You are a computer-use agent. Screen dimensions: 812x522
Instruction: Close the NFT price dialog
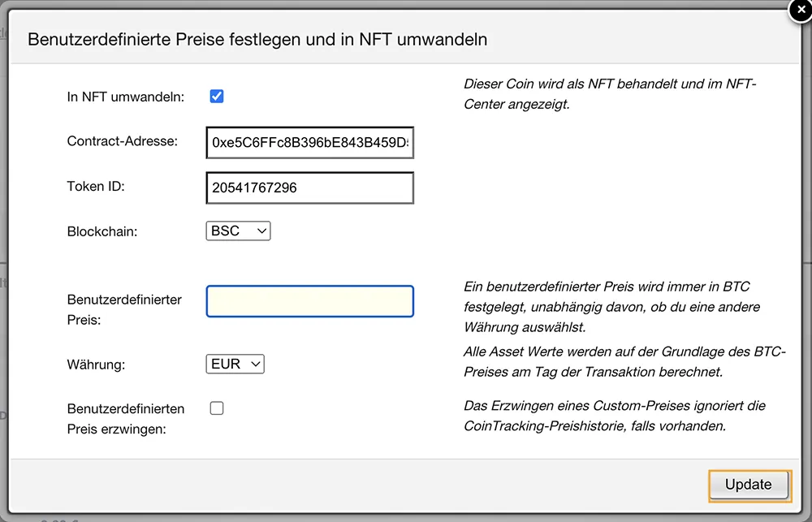[801, 9]
